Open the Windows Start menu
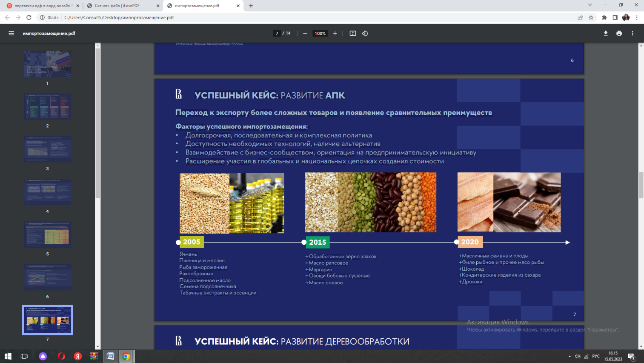Image resolution: width=644 pixels, height=363 pixels. 8,356
